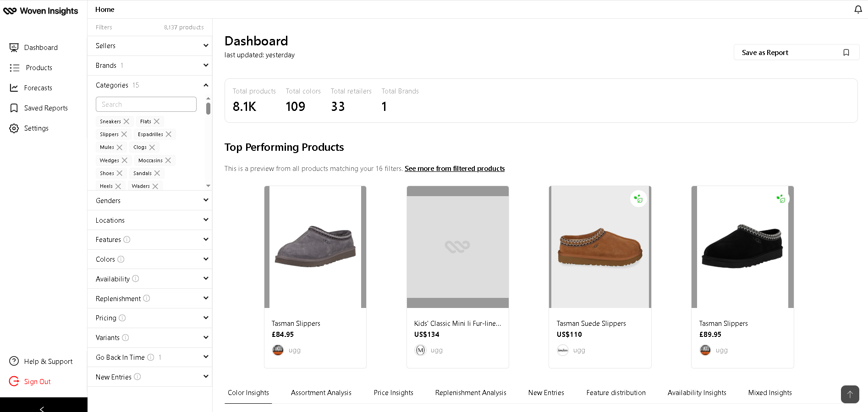Click the Features info icon
This screenshot has width=868, height=412.
point(127,240)
